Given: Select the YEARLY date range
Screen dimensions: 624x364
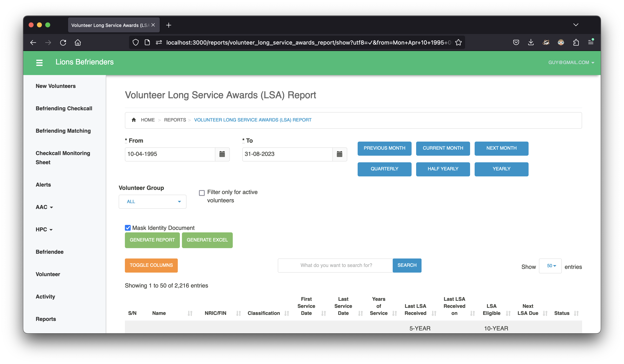Looking at the screenshot, I should pos(501,169).
